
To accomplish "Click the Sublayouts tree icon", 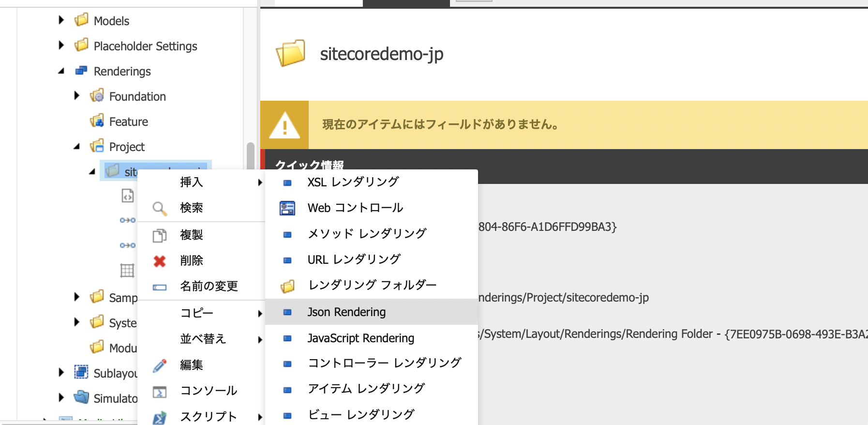I will pos(81,372).
